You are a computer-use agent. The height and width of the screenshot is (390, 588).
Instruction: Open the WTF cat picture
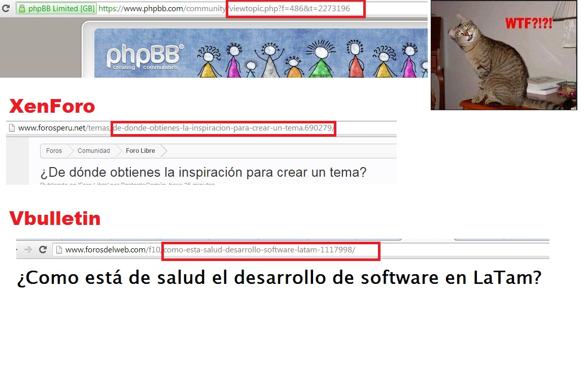[503, 55]
